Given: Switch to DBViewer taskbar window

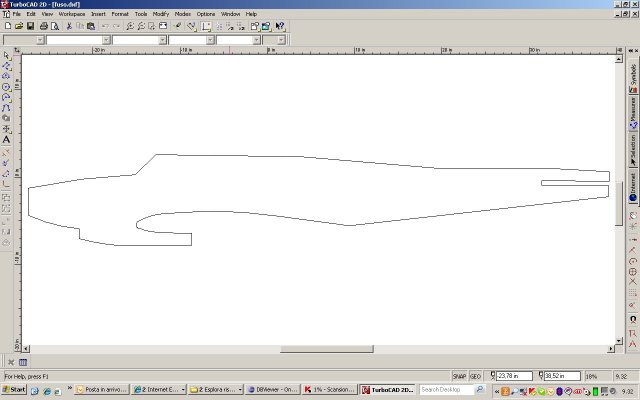Looking at the screenshot, I should click(270, 389).
